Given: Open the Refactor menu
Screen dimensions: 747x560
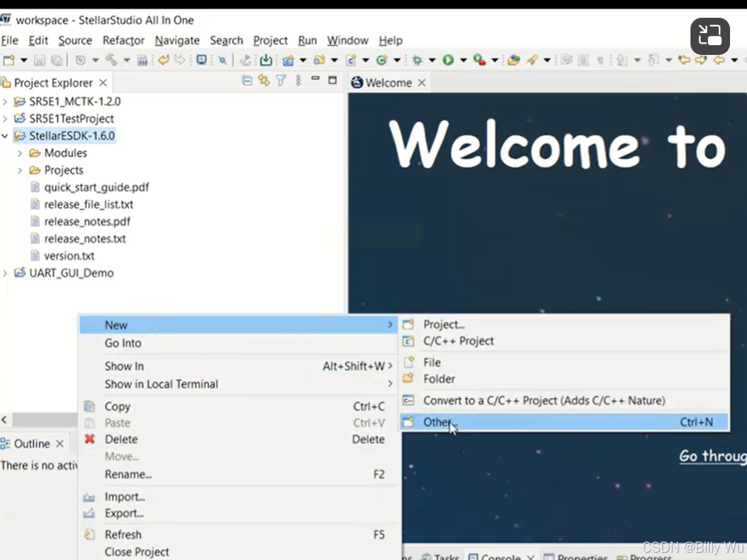Looking at the screenshot, I should [123, 40].
